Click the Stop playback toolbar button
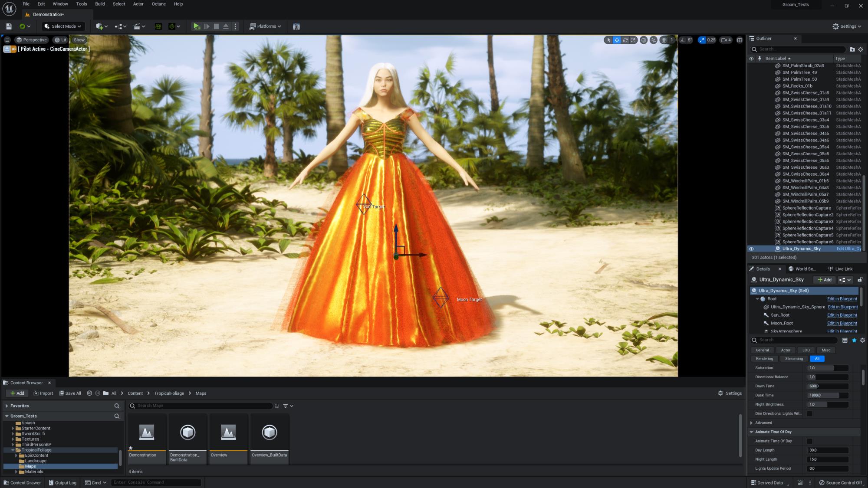 [x=216, y=26]
